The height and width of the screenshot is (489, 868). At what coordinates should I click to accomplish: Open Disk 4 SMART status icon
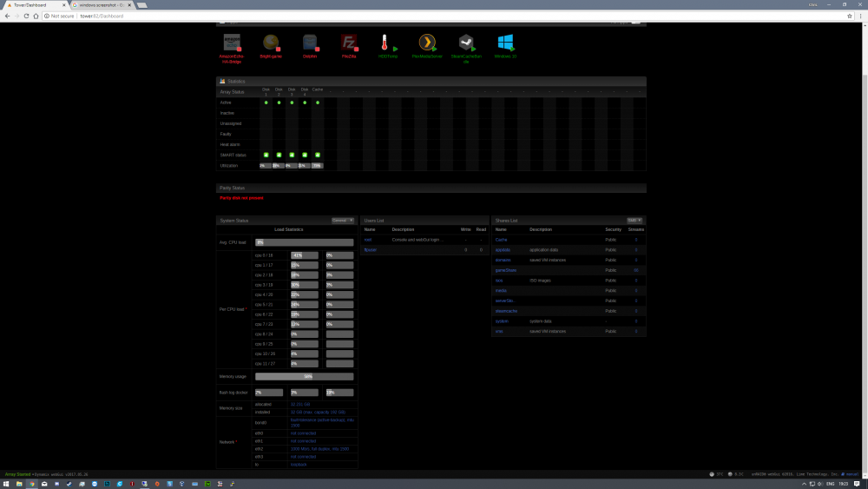pyautogui.click(x=305, y=155)
